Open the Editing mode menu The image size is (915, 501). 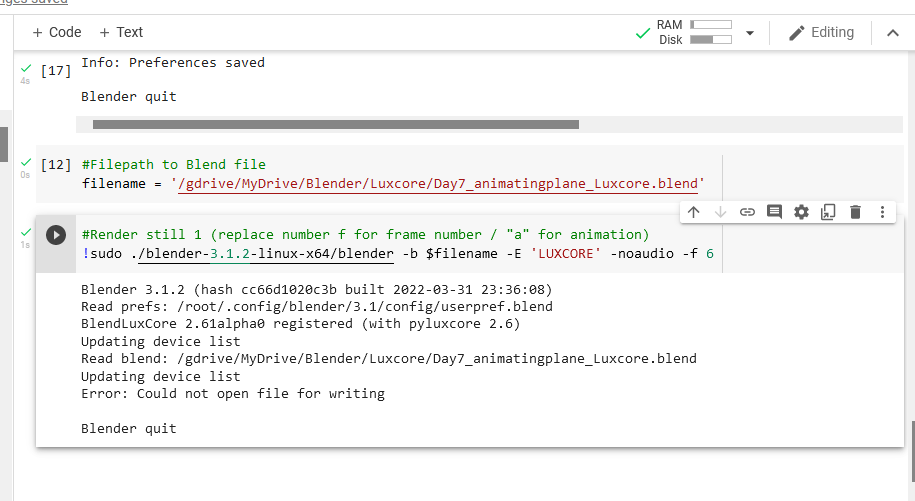pos(821,33)
